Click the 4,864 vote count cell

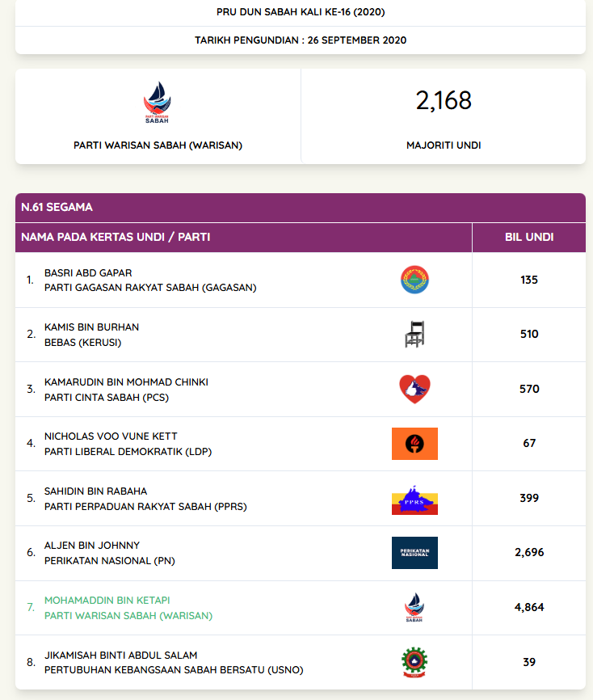[529, 607]
